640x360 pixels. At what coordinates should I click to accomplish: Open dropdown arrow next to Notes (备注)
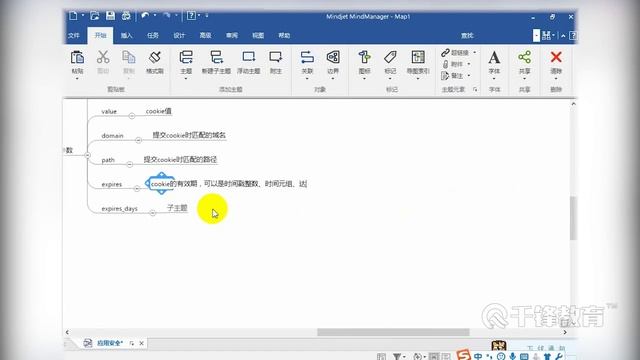[x=469, y=76]
